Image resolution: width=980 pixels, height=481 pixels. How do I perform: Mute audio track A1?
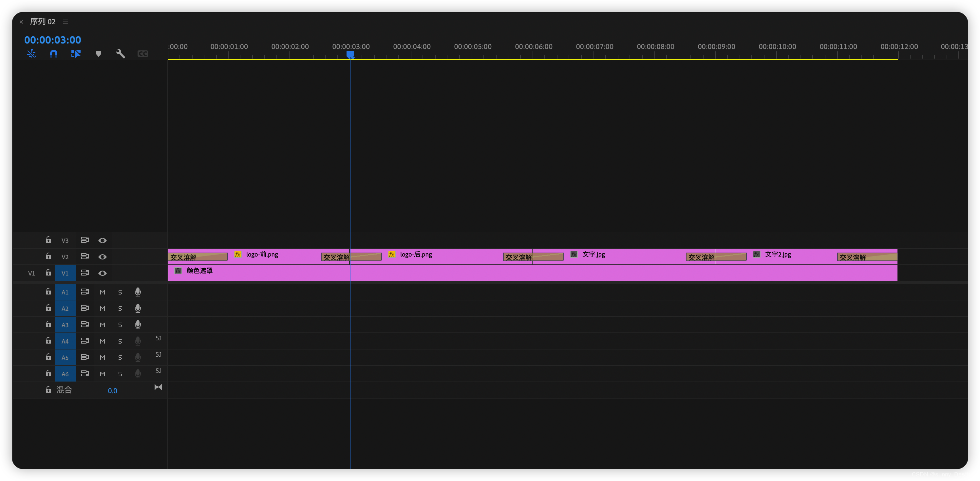(102, 292)
